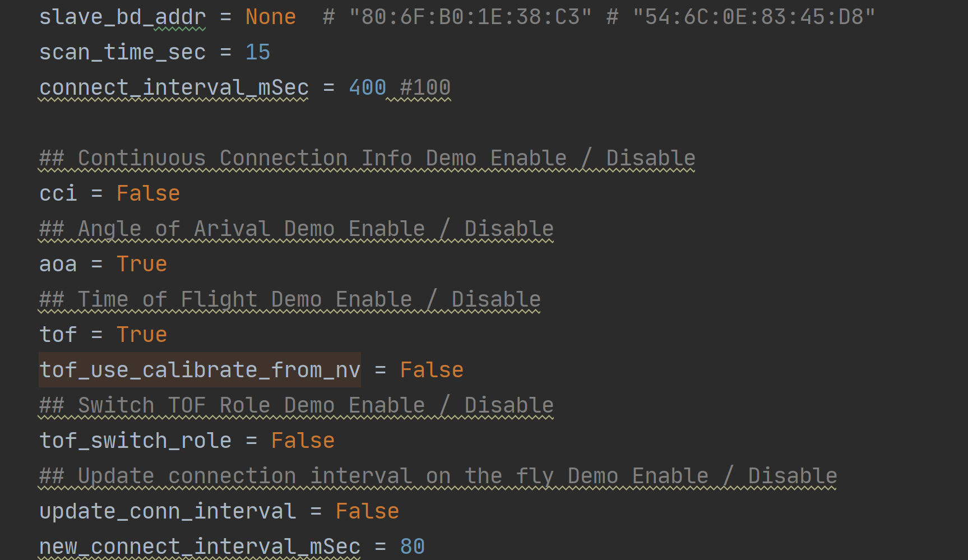Click the False value of tof_switch_role

303,441
